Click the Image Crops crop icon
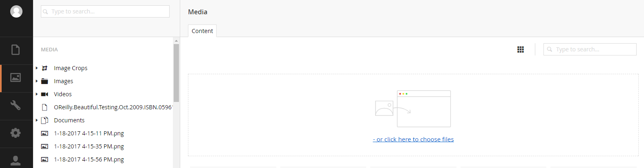644x168 pixels. 45,68
